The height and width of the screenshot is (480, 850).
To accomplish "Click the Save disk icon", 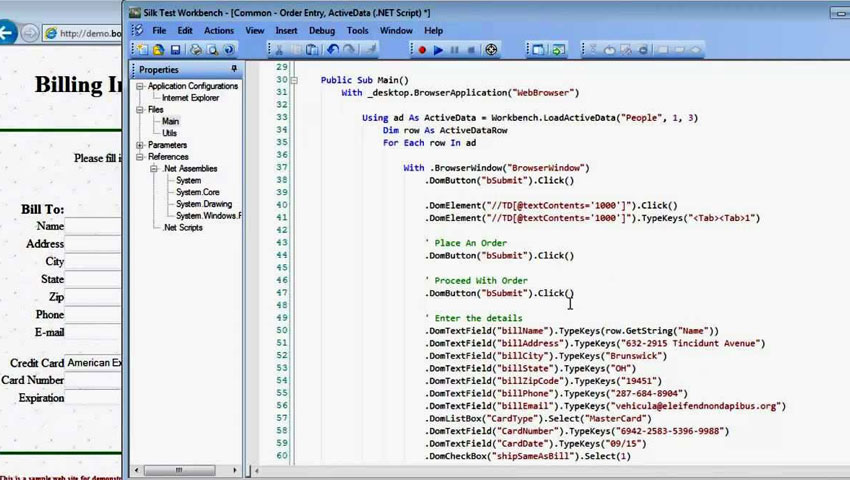I will tap(175, 50).
